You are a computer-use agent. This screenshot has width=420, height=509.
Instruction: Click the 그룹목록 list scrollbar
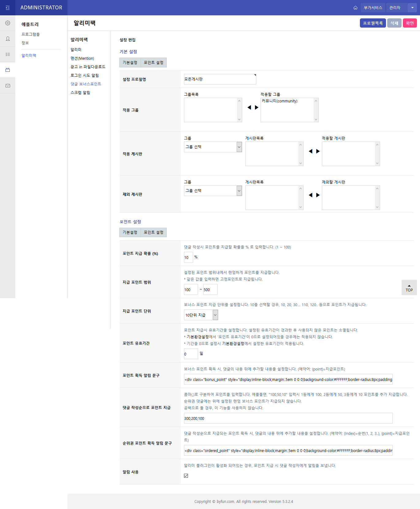239,110
